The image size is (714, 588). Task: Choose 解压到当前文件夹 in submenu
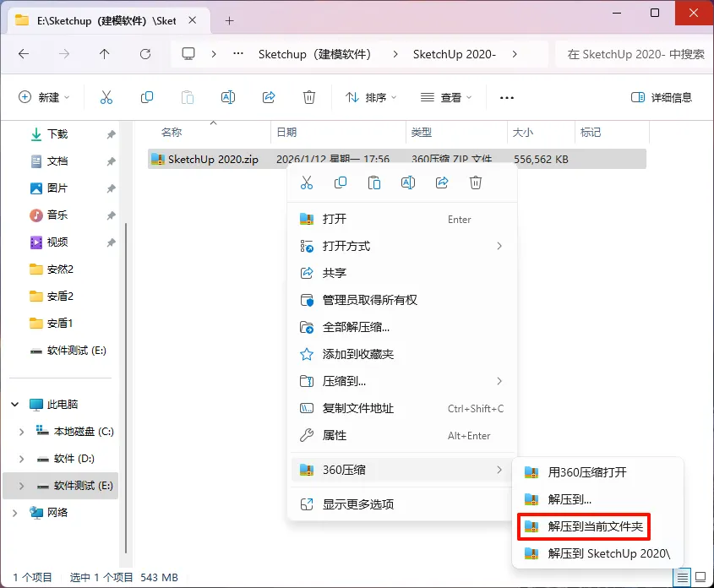tap(597, 526)
